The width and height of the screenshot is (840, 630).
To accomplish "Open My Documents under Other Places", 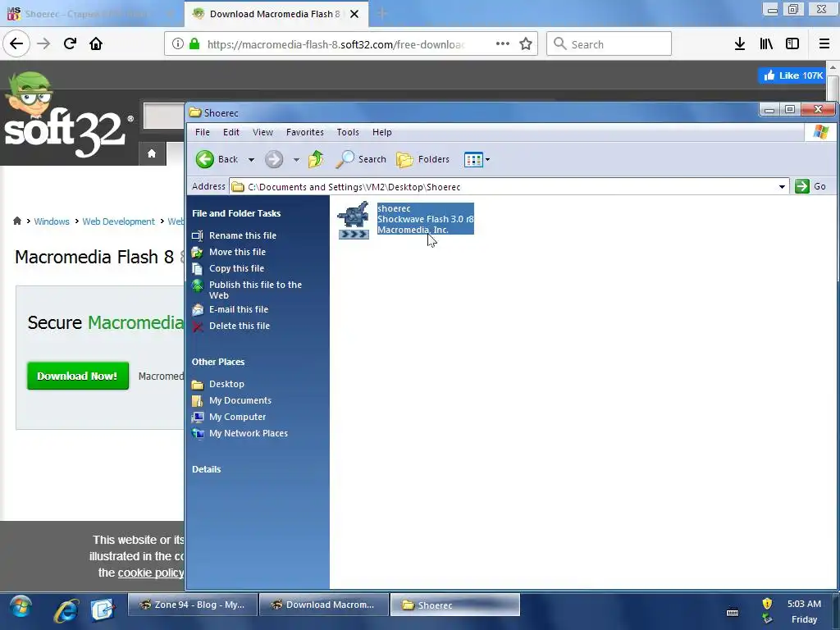I will 240,400.
